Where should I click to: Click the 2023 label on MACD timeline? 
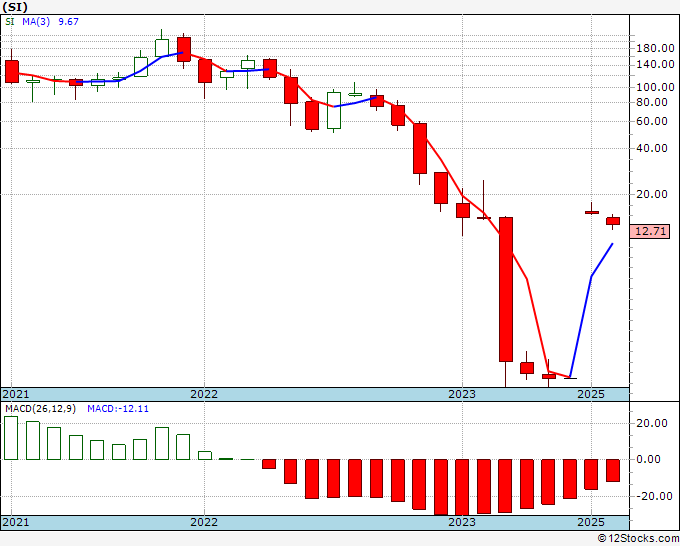point(462,522)
